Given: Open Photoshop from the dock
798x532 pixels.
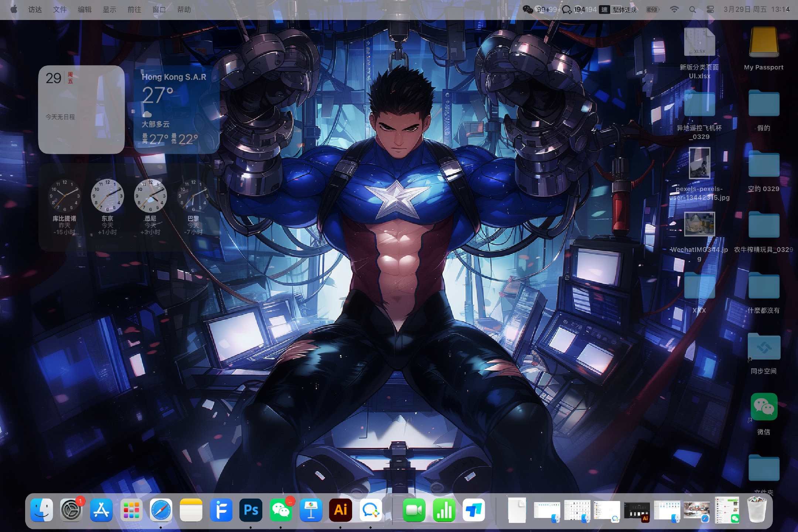Looking at the screenshot, I should click(x=251, y=510).
